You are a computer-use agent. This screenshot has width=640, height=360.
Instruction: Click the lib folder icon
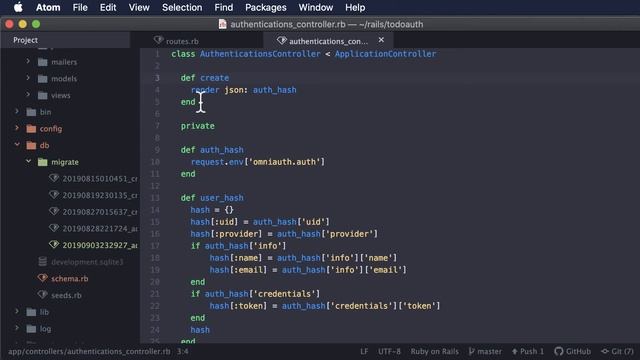(31, 312)
